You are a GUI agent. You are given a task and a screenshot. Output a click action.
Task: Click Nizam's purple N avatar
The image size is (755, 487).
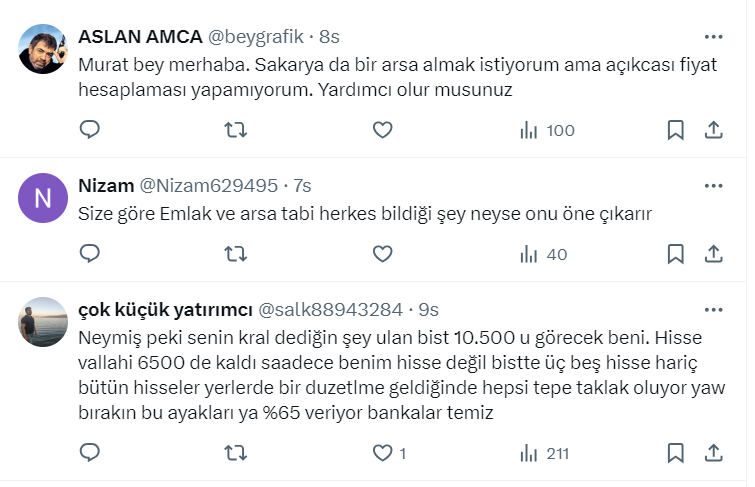point(43,198)
